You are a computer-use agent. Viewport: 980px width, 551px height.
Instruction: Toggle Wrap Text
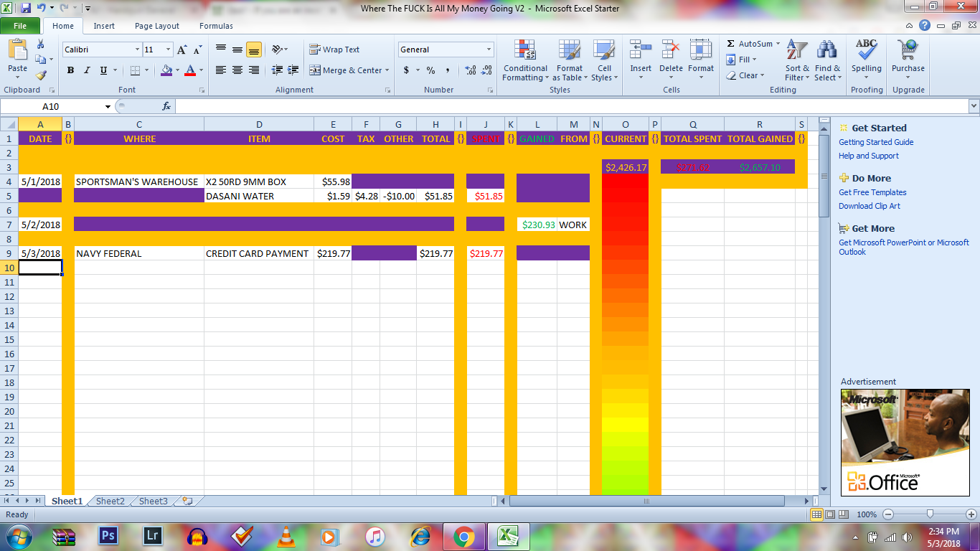(x=334, y=50)
